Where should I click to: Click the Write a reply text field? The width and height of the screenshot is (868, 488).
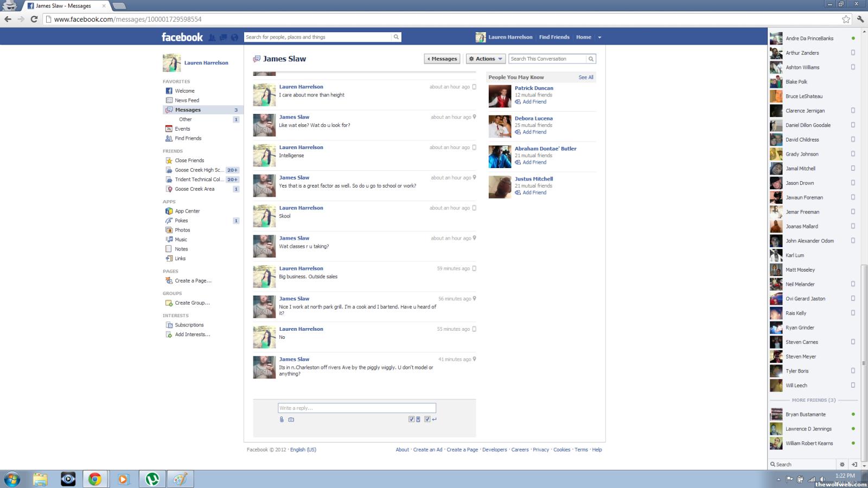pyautogui.click(x=356, y=408)
